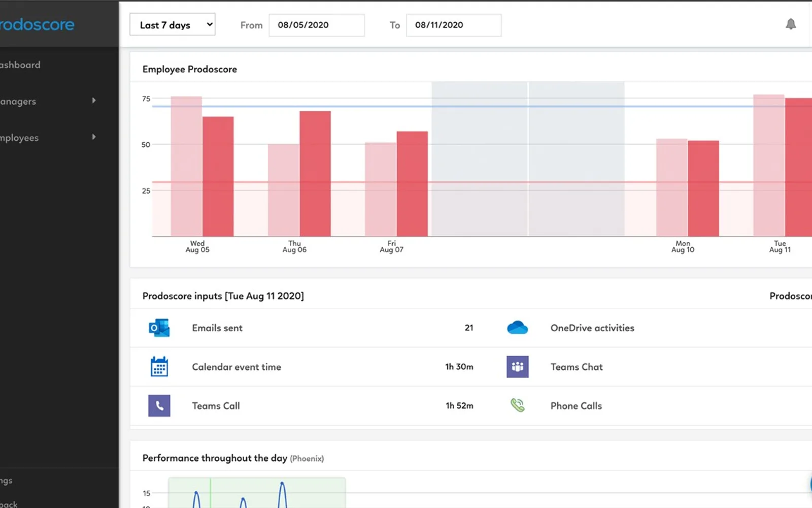812x508 pixels.
Task: Select the dark Fri Aug 07 bar
Action: click(412, 184)
